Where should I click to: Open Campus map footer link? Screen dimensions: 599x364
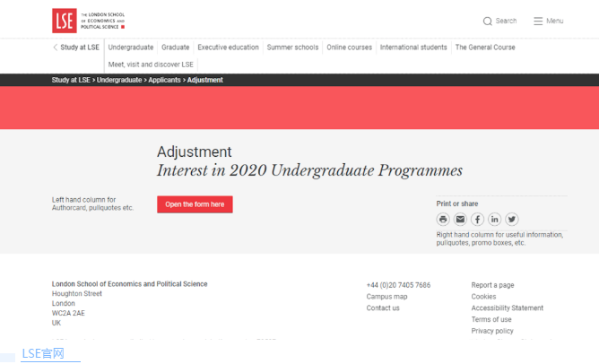coord(386,297)
